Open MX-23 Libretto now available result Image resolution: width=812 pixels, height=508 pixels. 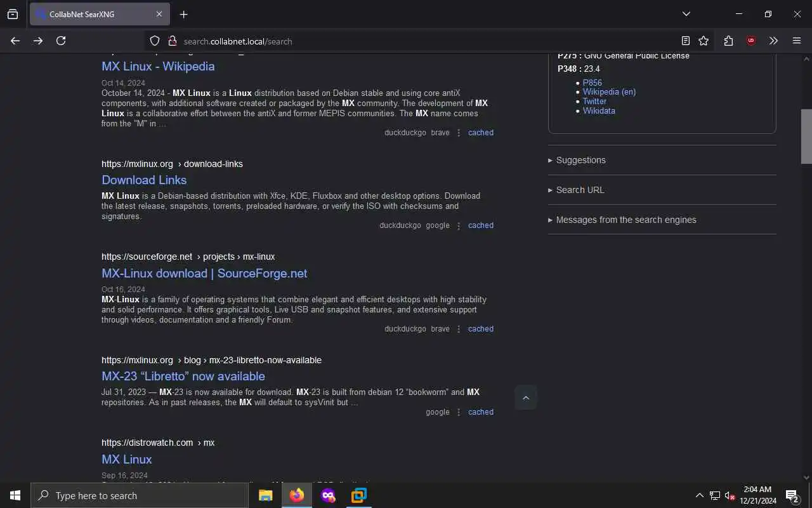(183, 376)
